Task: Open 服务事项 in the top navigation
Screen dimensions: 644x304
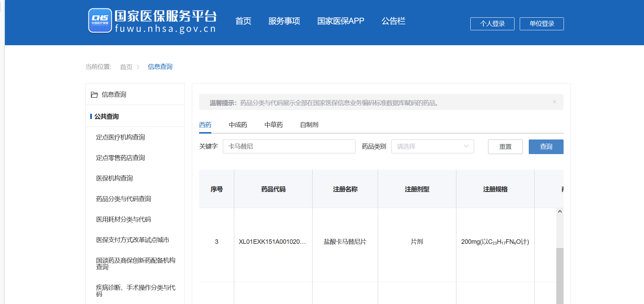Action: 284,21
